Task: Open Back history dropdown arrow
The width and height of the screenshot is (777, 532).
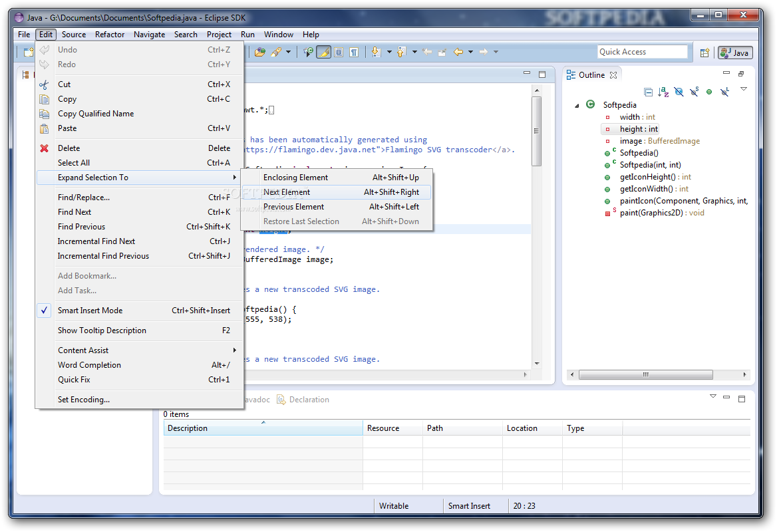Action: (x=471, y=52)
